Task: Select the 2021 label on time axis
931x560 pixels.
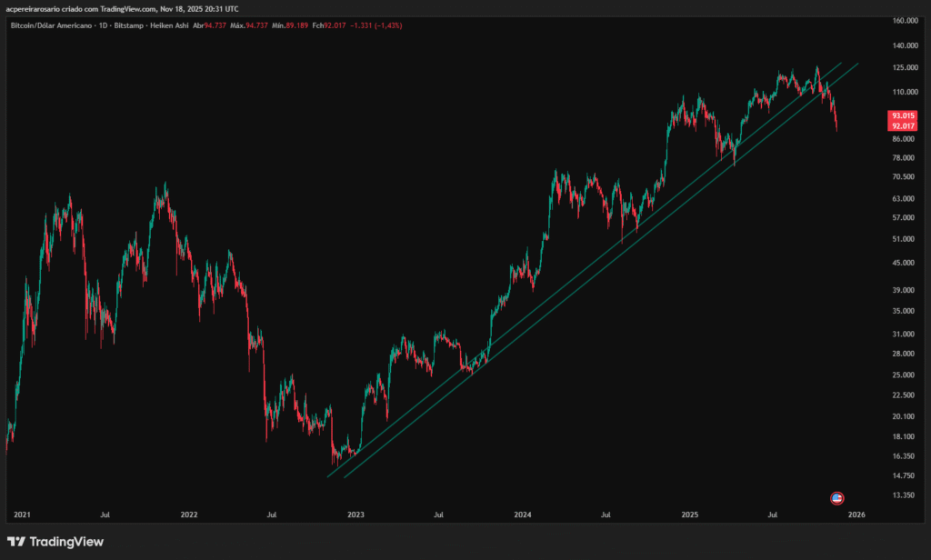Action: tap(22, 515)
